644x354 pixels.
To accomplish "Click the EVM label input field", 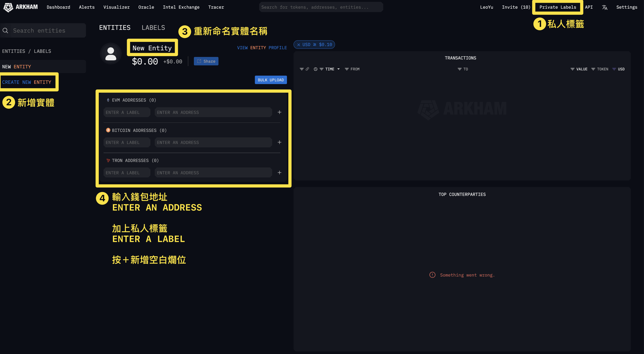I will [127, 112].
